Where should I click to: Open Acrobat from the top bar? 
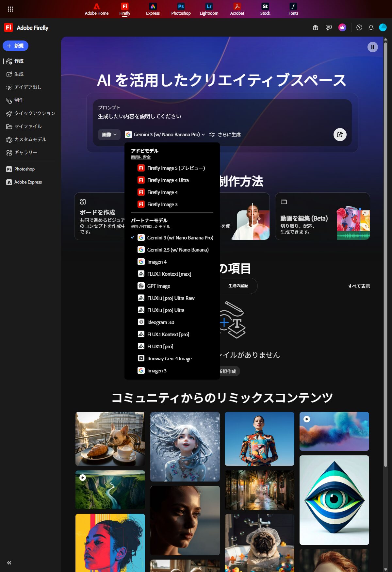tap(237, 9)
